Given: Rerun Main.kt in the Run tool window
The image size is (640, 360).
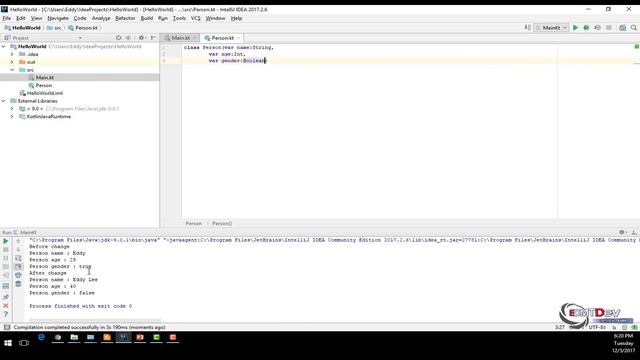Looking at the screenshot, I should (6, 241).
